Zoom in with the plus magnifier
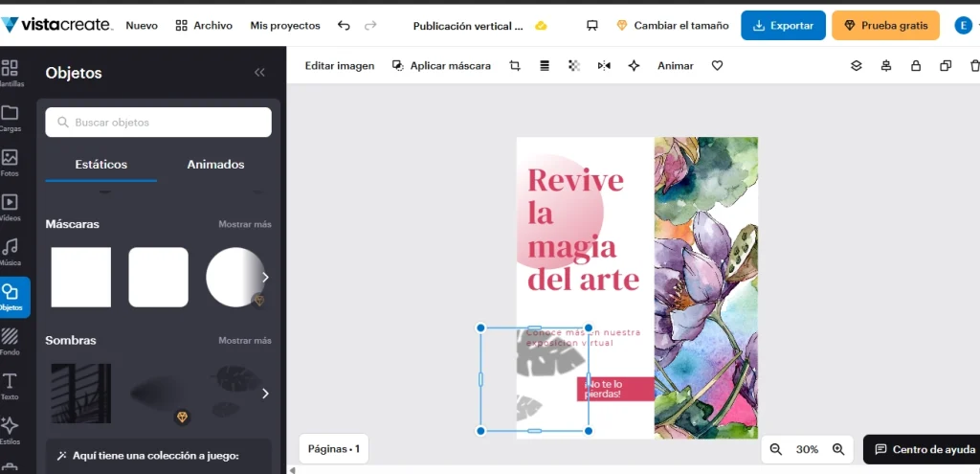This screenshot has height=474, width=980. 838,449
